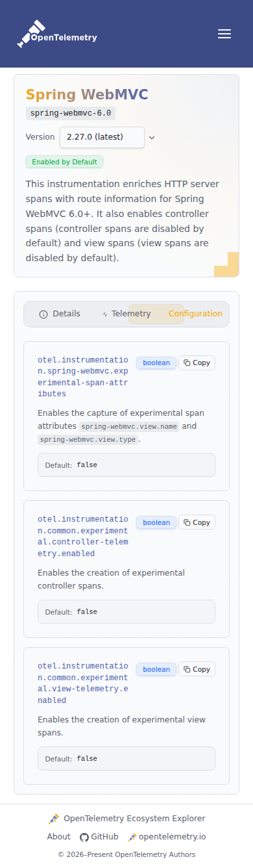This screenshot has height=868, width=253.
Task: Select the Configuration tab
Action: pyautogui.click(x=195, y=314)
